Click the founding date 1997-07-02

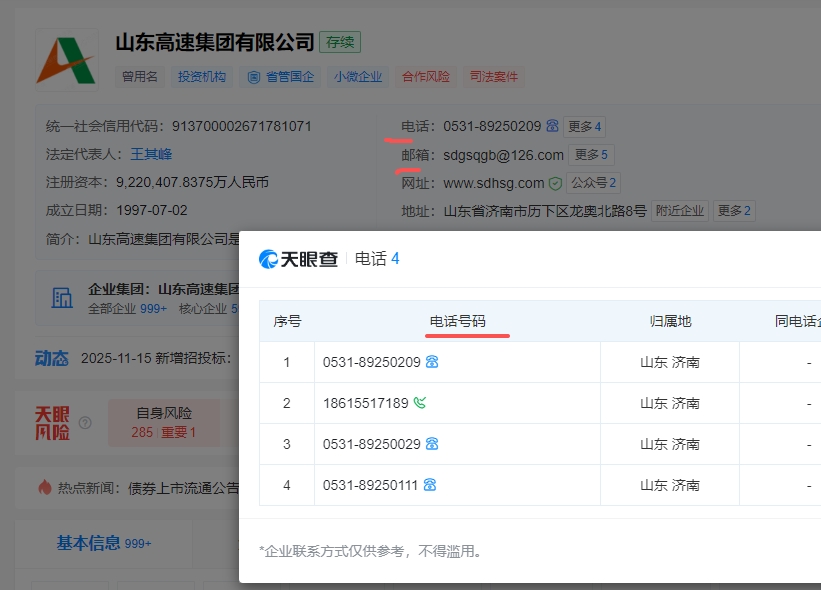coord(151,210)
